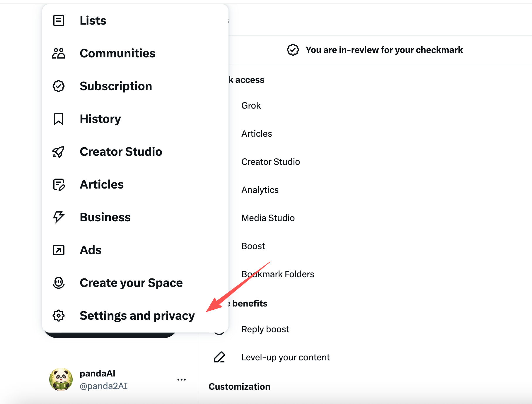Click the verified badge icon in review banner
Screen dimensions: 532x404
click(293, 50)
